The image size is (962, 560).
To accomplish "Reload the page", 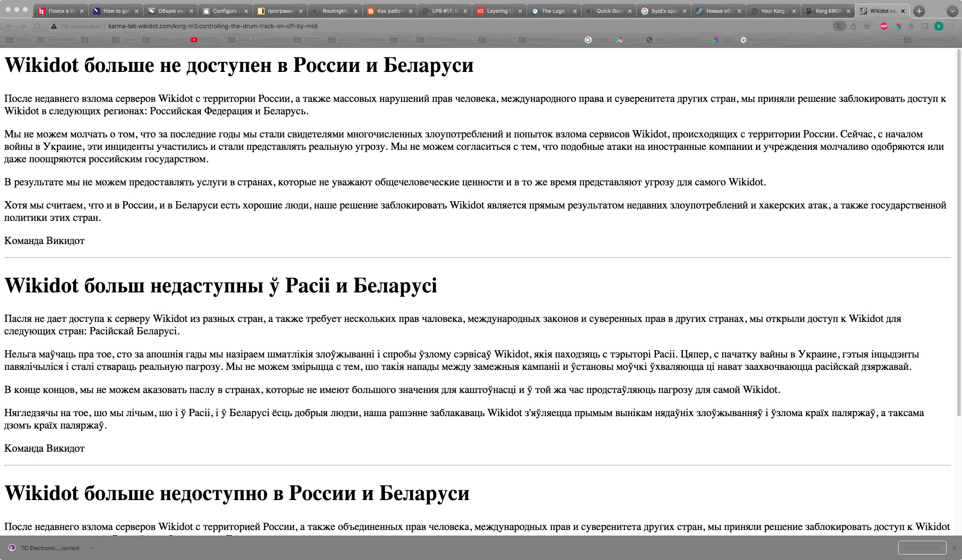I will [x=37, y=26].
